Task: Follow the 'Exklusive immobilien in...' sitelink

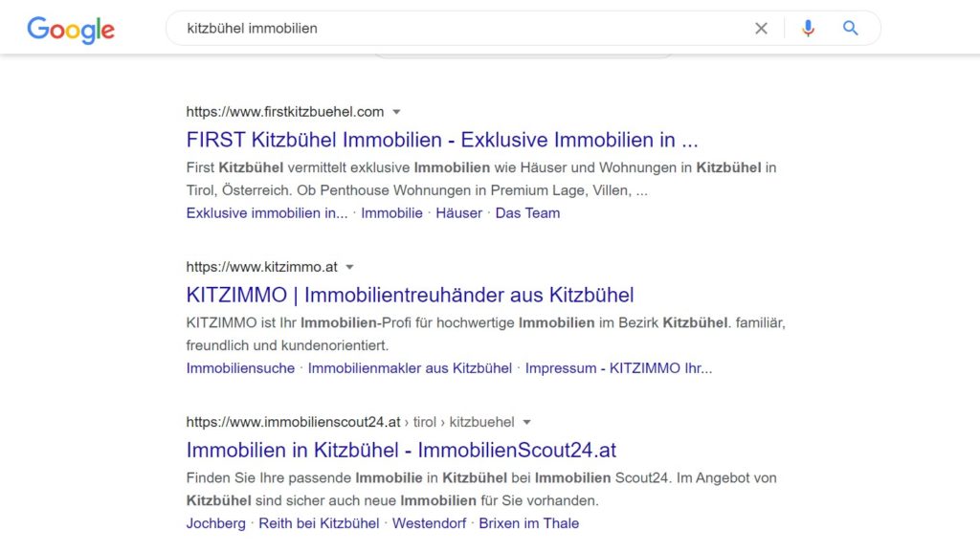Action: click(x=267, y=213)
